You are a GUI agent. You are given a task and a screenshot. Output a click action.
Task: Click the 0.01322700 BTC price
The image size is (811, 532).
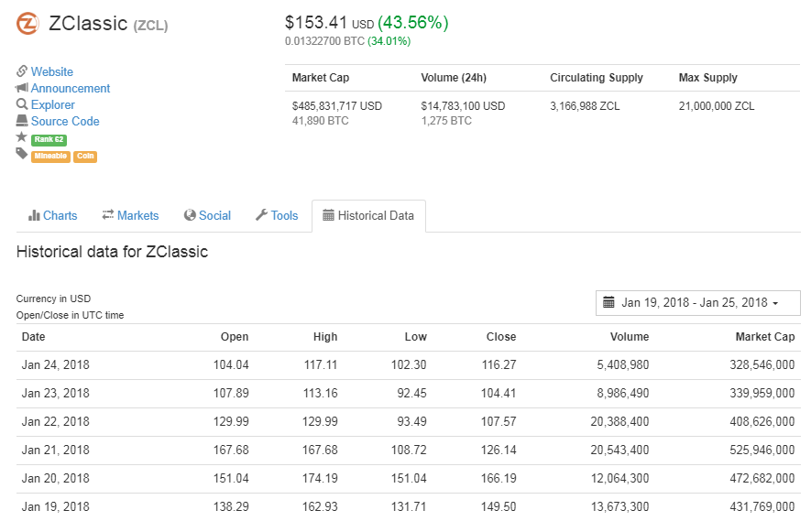[x=324, y=41]
